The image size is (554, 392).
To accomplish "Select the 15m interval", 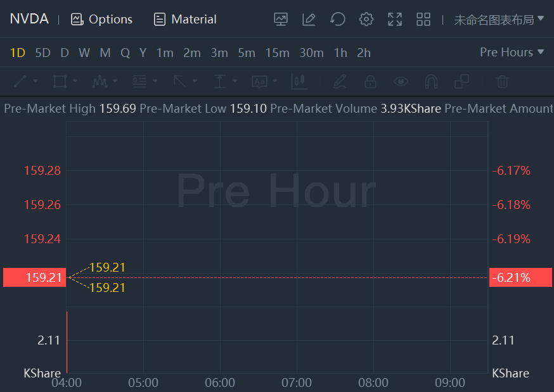I will click(x=277, y=53).
